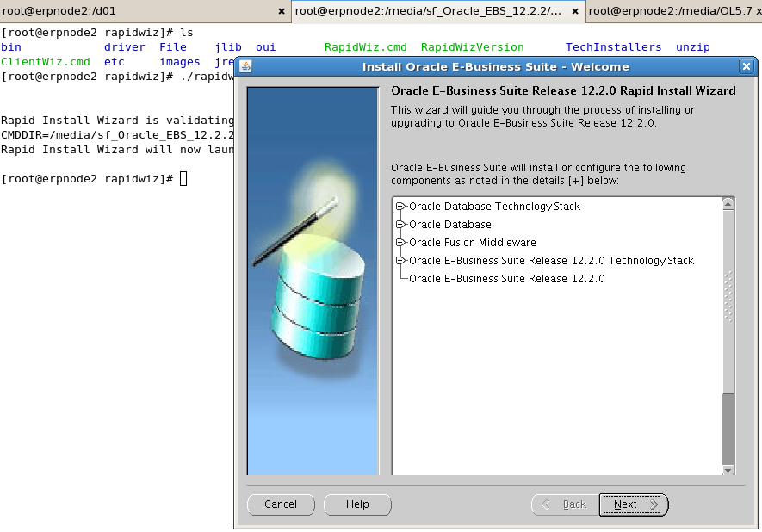Image resolution: width=762 pixels, height=532 pixels.
Task: Select Oracle E-Business Suite Release 12.2.0 Technology Stack row
Action: pos(551,261)
